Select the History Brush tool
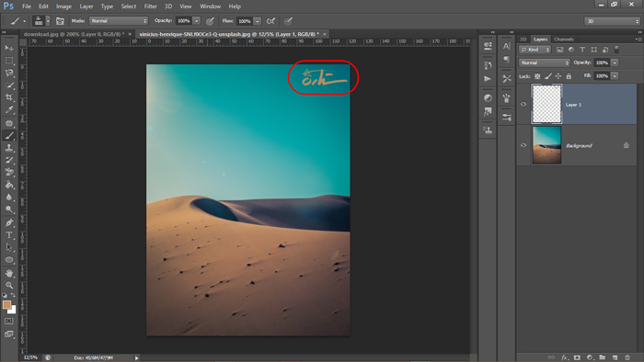Viewport: 644px width, 362px height. [x=9, y=160]
